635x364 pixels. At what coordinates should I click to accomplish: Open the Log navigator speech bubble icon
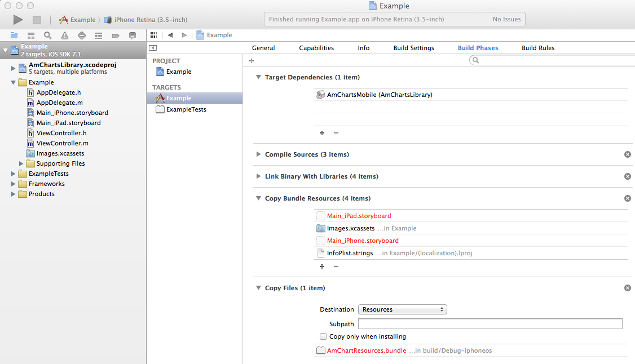pos(133,35)
